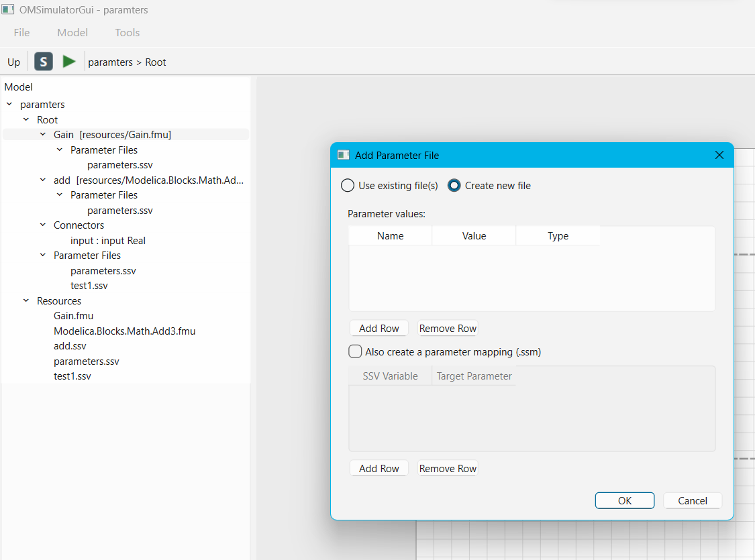Viewport: 755px width, 560px height.
Task: Click the OMSimulatorGui app icon in title bar
Action: [7, 9]
